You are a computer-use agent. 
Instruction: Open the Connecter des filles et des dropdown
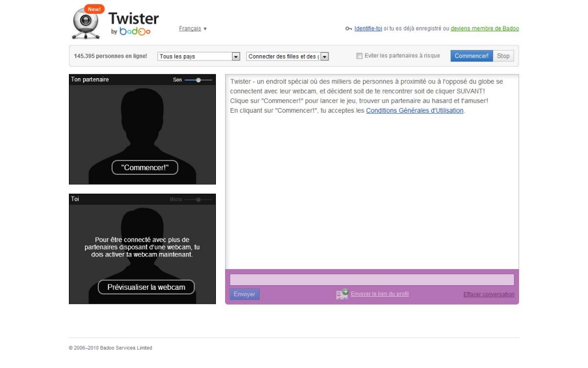287,56
